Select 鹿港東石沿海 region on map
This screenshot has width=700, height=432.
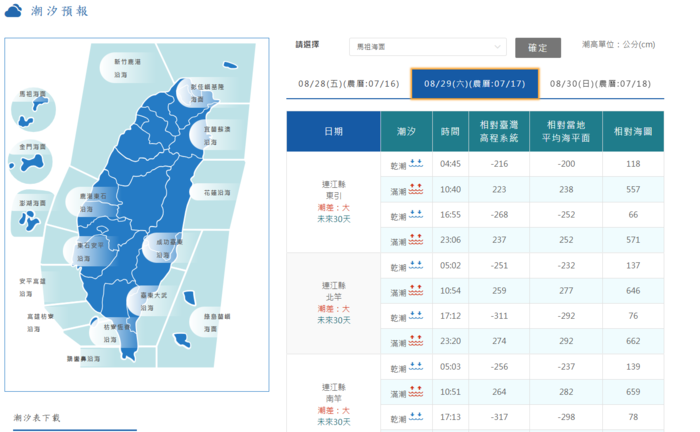[92, 202]
